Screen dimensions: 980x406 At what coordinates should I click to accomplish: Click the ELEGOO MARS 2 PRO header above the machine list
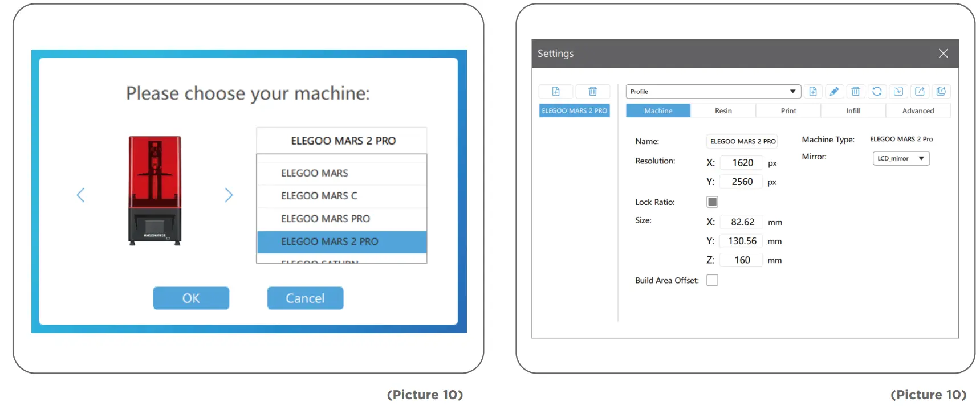(x=341, y=141)
